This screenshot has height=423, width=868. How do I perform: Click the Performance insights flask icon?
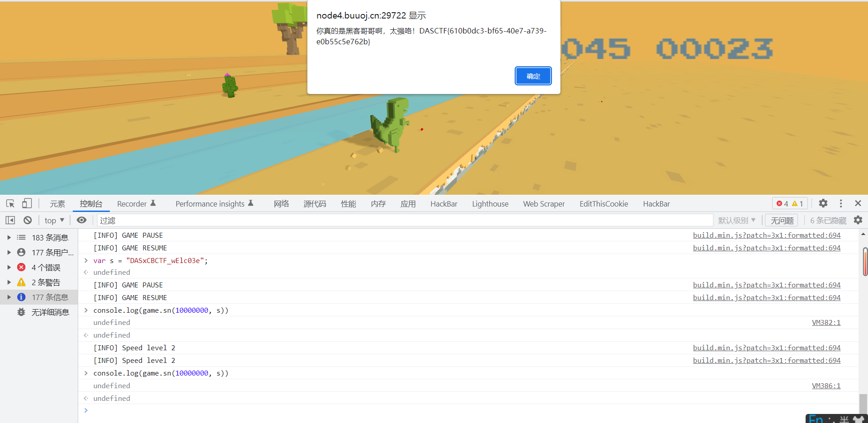(251, 203)
